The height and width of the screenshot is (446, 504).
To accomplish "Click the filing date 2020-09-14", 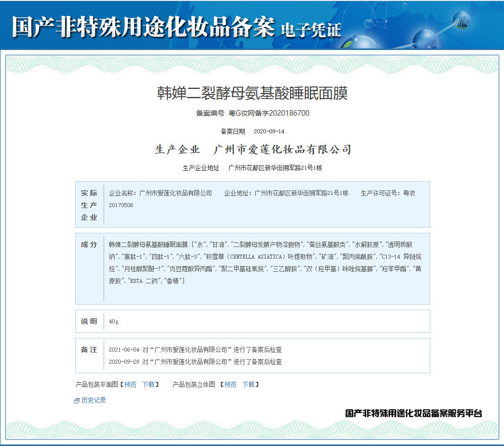I will [x=268, y=131].
